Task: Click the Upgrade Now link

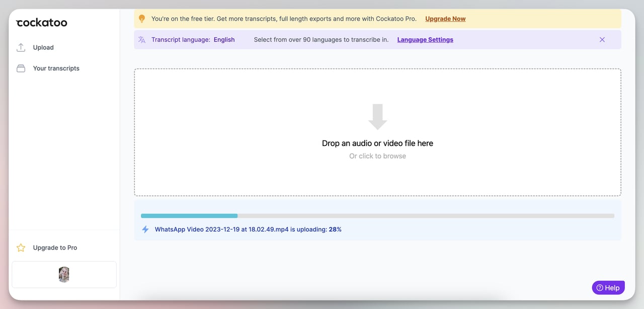Action: [445, 18]
